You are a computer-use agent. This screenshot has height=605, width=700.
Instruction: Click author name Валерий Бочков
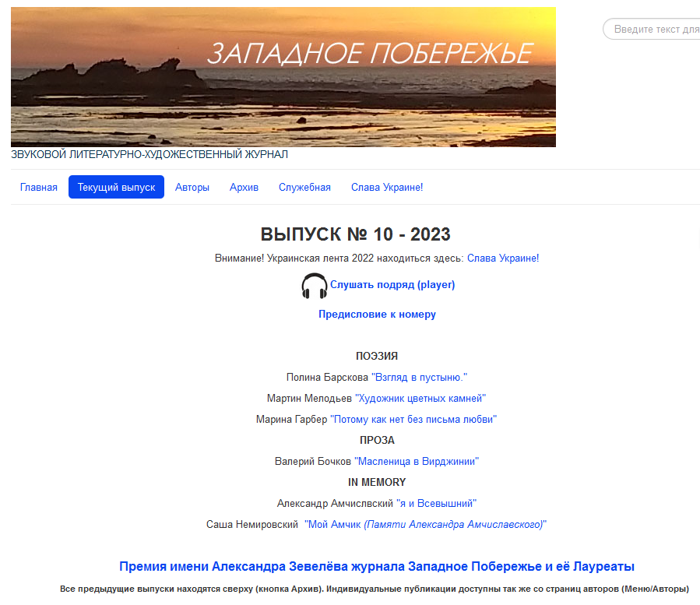[x=313, y=461]
